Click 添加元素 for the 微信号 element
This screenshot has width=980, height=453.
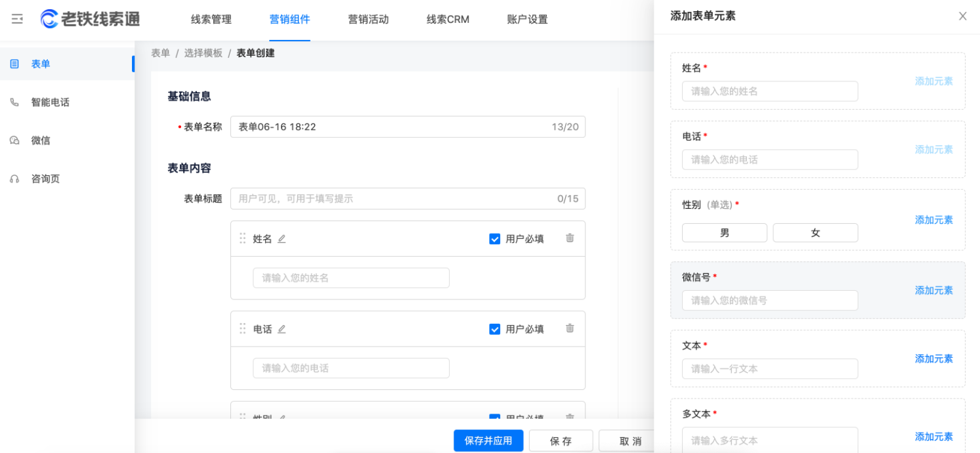[x=933, y=290]
